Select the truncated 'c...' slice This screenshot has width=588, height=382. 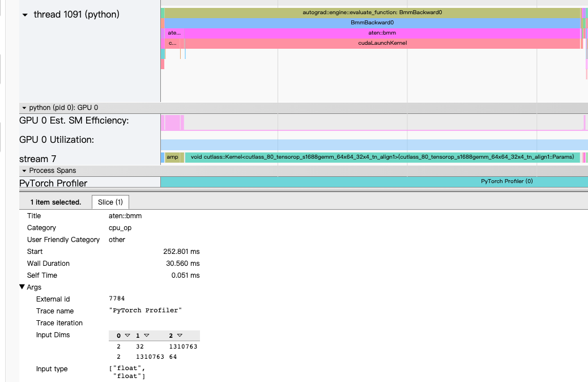click(x=172, y=43)
